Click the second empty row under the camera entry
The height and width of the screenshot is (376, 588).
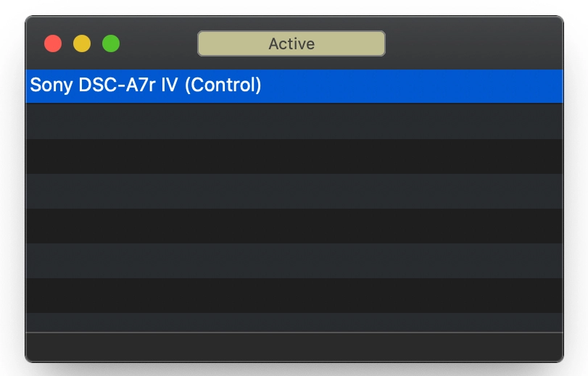[294, 156]
